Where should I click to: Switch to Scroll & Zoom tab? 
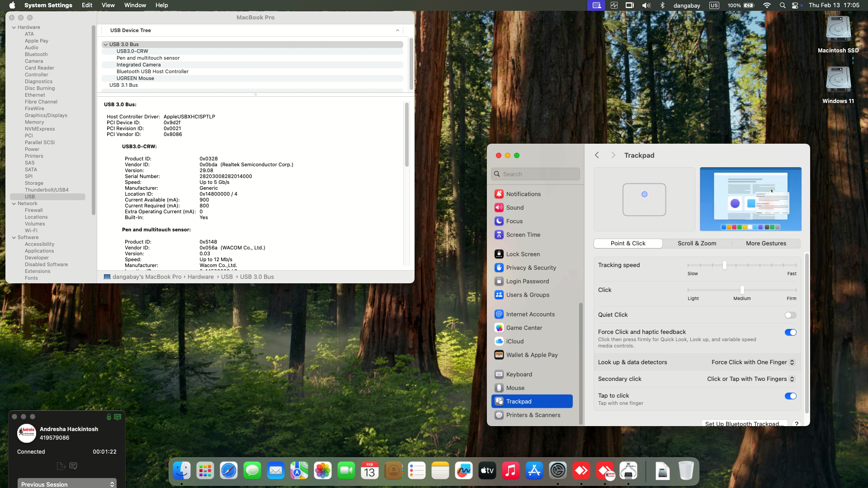[697, 243]
